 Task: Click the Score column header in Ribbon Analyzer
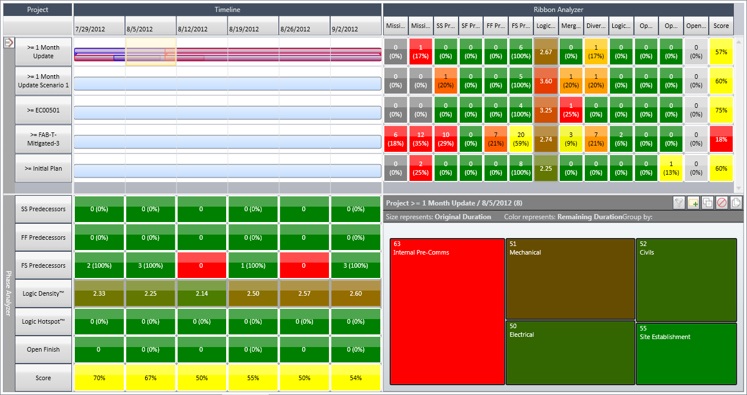click(721, 26)
